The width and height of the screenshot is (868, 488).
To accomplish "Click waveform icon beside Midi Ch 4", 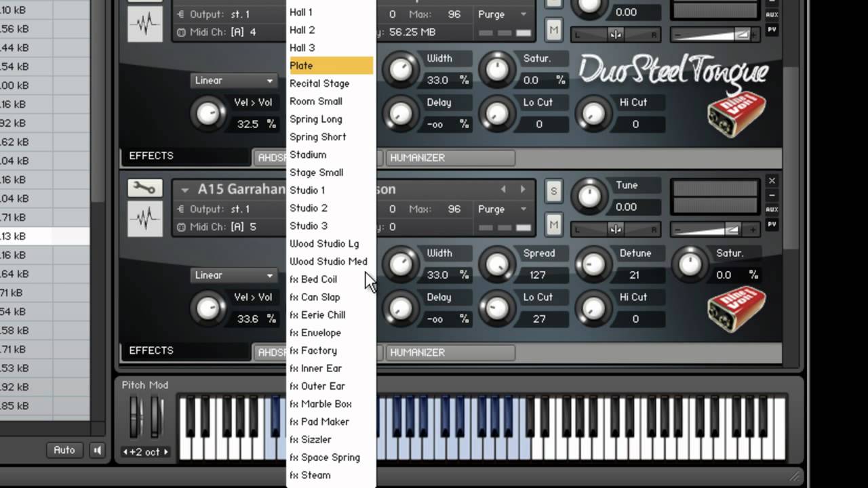I will coord(144,24).
